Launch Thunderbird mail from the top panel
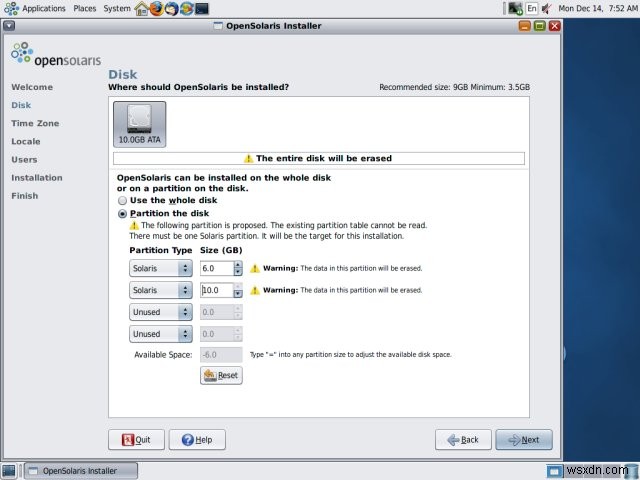 pos(172,9)
